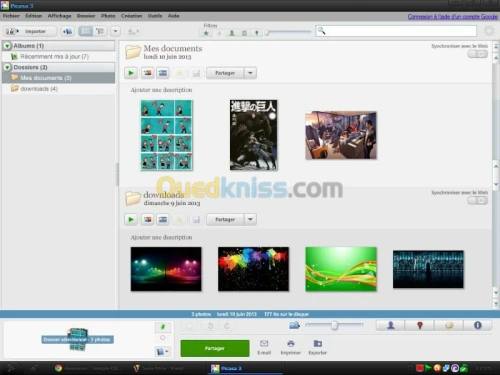Click Picasa 3 taskbar button
This screenshot has width=500, height=375.
click(x=245, y=368)
